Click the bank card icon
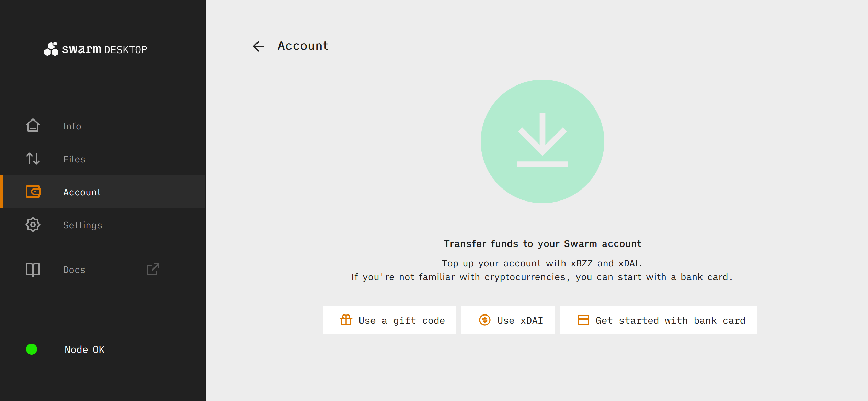868x401 pixels. tap(583, 320)
